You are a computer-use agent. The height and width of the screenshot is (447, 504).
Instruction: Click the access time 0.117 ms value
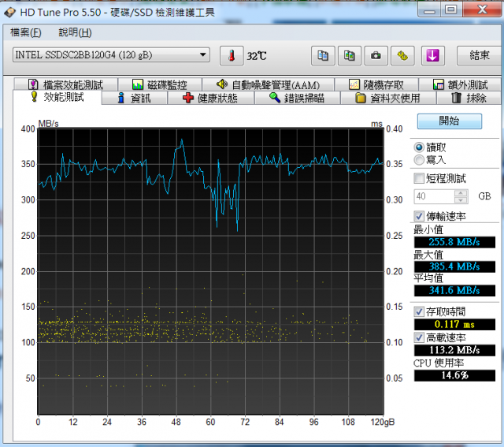(454, 324)
